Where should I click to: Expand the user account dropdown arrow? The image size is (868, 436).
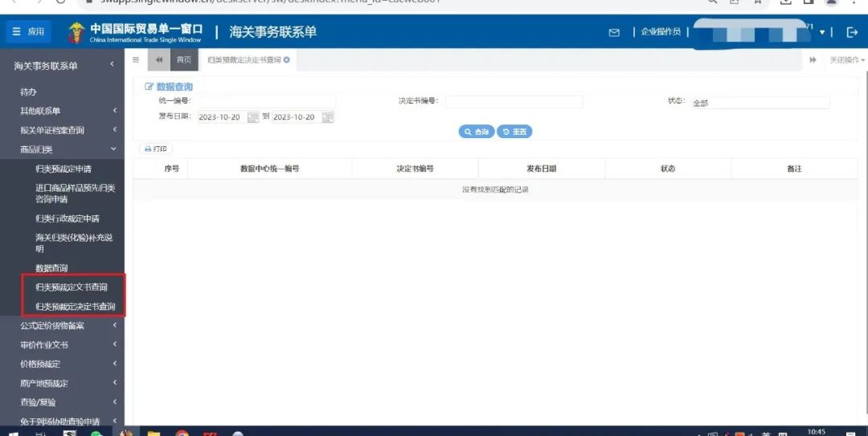point(822,33)
